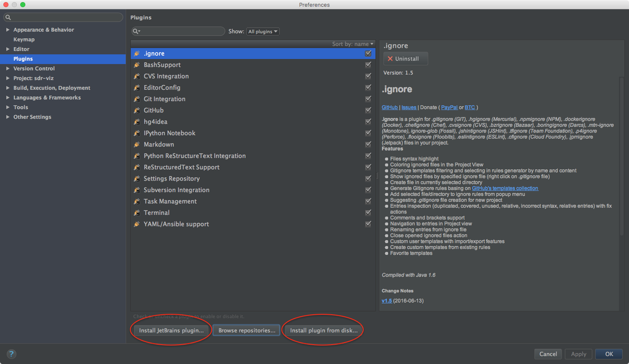Viewport: 629px width, 364px height.
Task: Toggle the Markdown plugin checkbox
Action: [368, 145]
